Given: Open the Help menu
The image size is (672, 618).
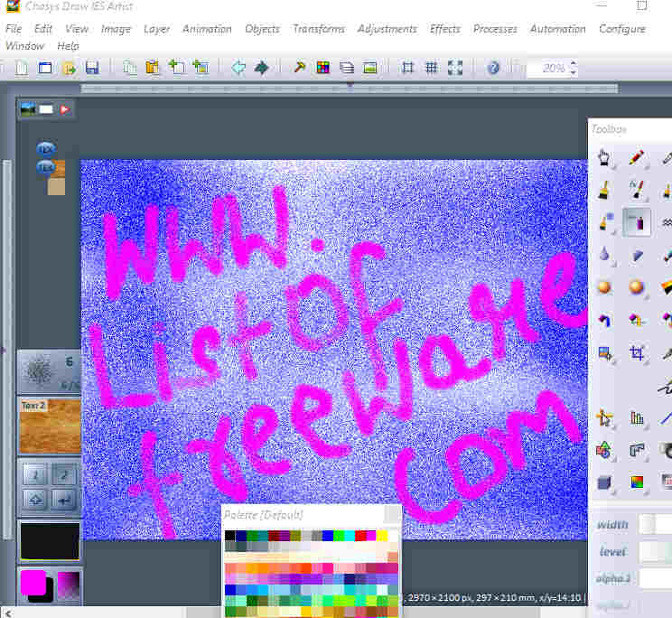Looking at the screenshot, I should (68, 46).
